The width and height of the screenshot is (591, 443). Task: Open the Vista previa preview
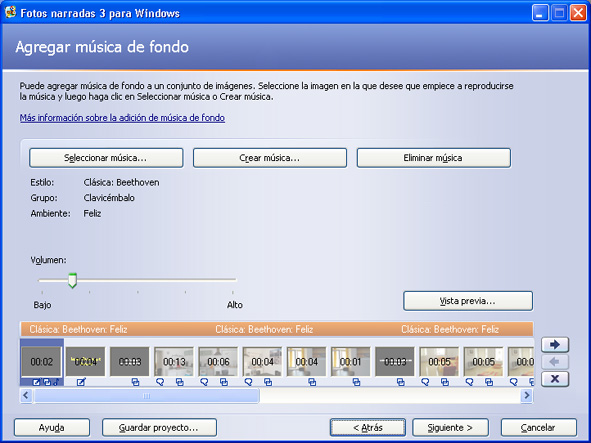(x=468, y=301)
